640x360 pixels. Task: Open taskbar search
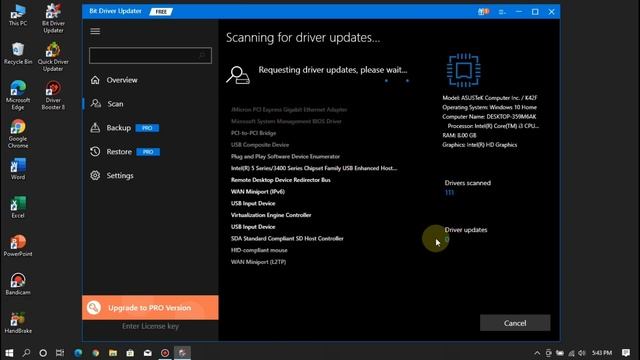pos(26,353)
